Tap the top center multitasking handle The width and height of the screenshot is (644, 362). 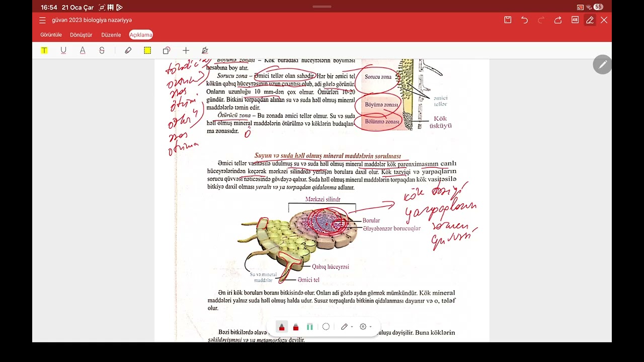[322, 7]
